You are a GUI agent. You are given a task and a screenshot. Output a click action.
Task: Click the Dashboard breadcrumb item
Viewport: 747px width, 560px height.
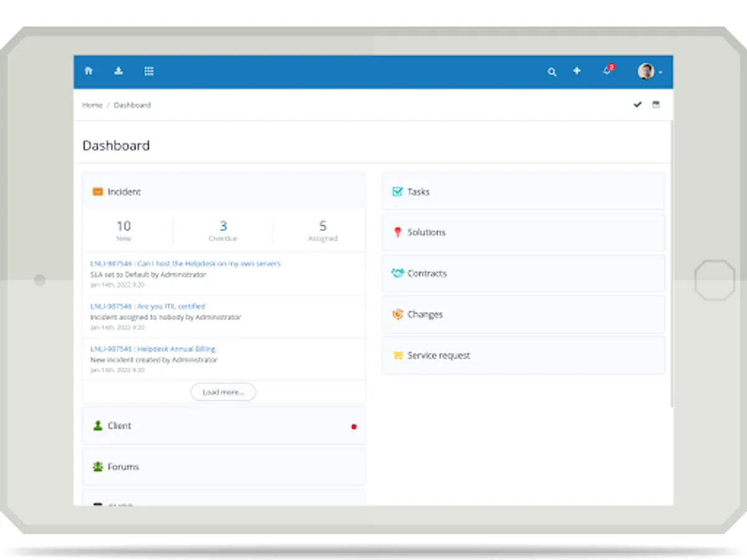(132, 105)
